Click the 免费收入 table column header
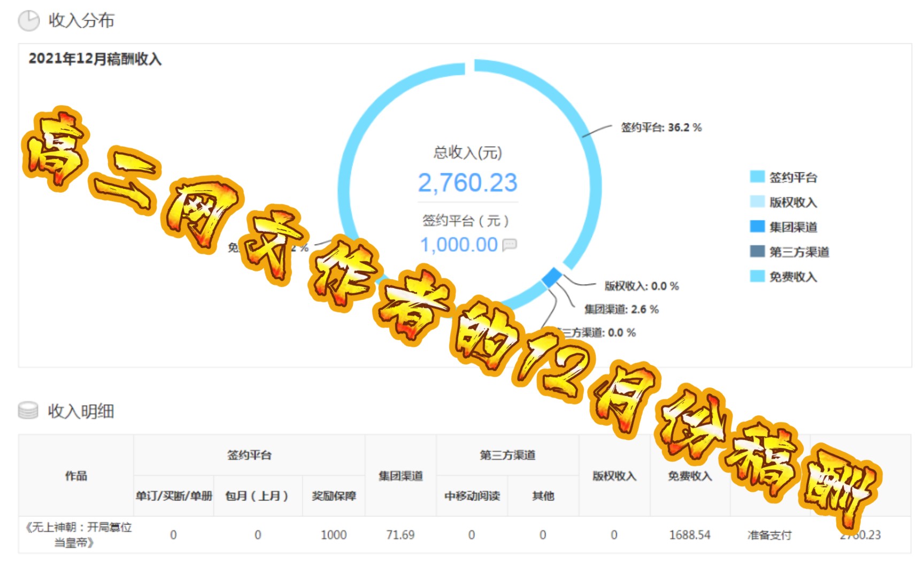Image resolution: width=924 pixels, height=578 pixels. [x=690, y=475]
